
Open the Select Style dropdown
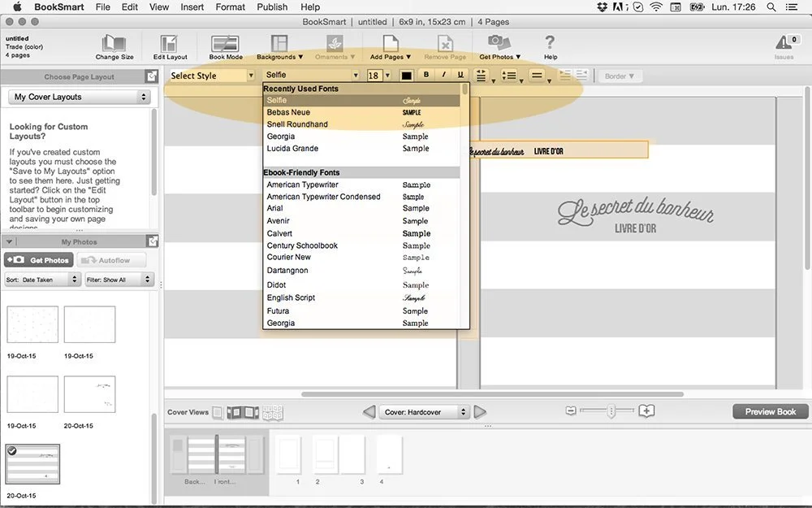click(212, 76)
